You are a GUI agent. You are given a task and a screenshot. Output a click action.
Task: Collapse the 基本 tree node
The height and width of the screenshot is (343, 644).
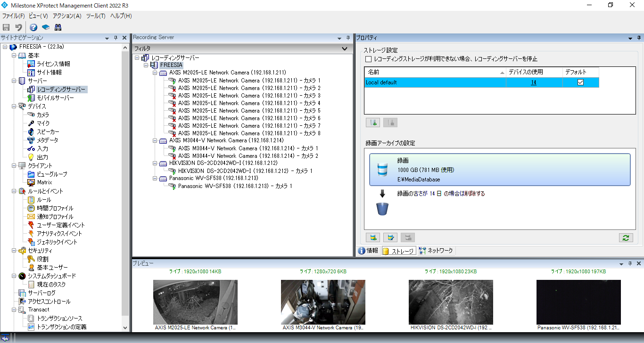tap(14, 55)
